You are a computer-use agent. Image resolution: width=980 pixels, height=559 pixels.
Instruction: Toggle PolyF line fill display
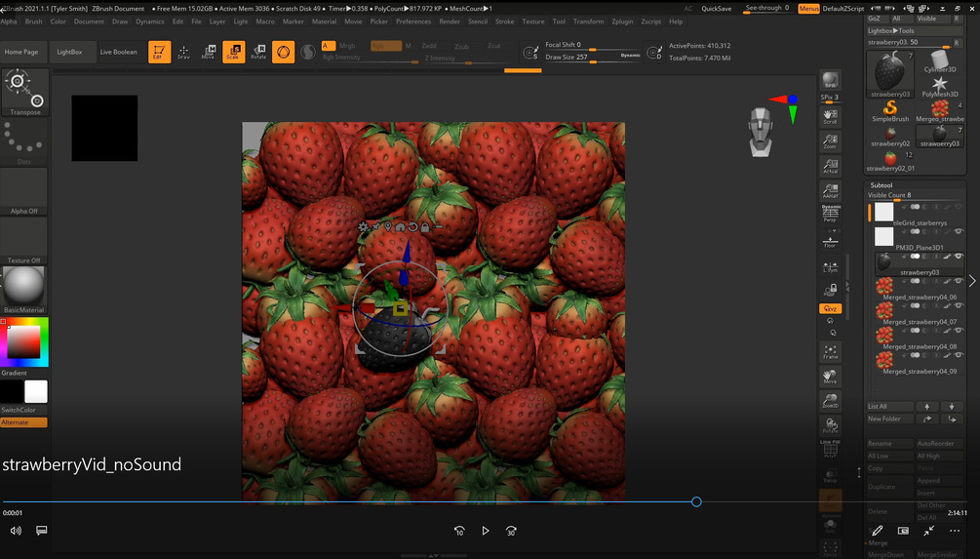pyautogui.click(x=830, y=450)
